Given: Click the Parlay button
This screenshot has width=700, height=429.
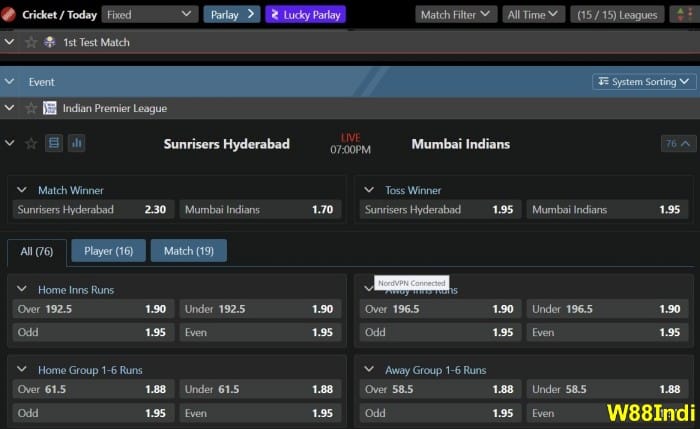Looking at the screenshot, I should 232,15.
